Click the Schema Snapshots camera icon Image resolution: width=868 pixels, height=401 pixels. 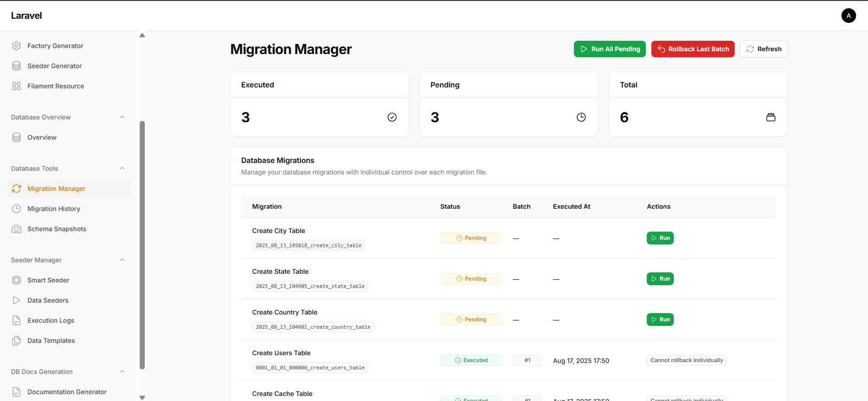[16, 229]
